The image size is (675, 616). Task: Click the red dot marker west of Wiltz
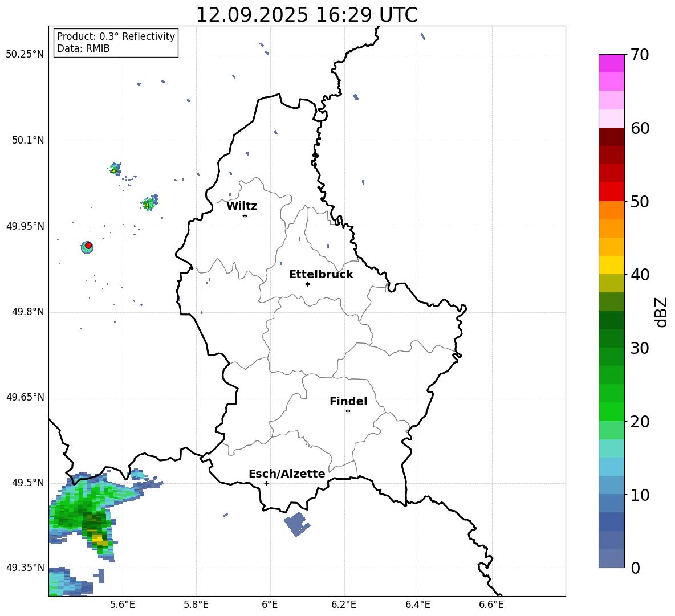click(x=88, y=246)
